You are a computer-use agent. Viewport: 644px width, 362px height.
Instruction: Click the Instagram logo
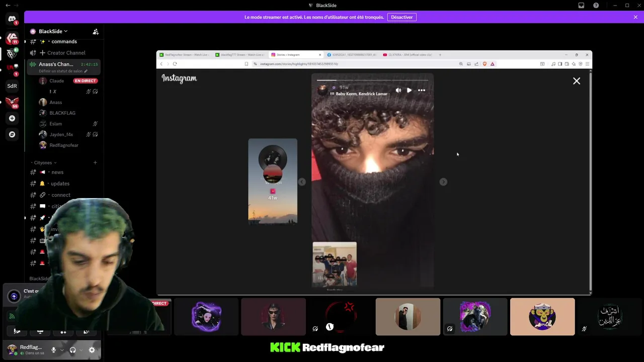point(179,78)
